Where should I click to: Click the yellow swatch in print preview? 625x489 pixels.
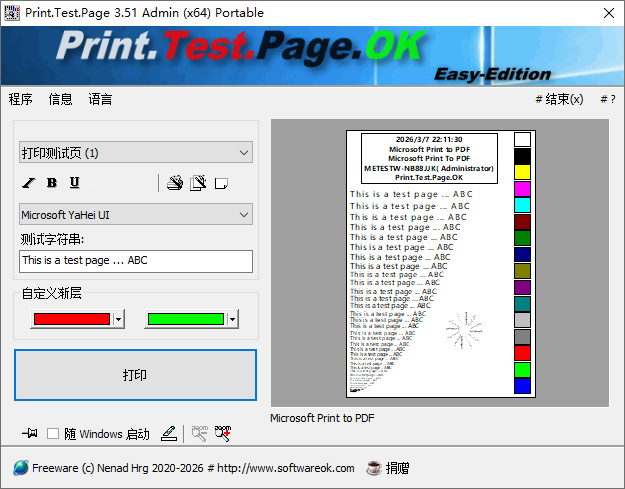point(522,172)
